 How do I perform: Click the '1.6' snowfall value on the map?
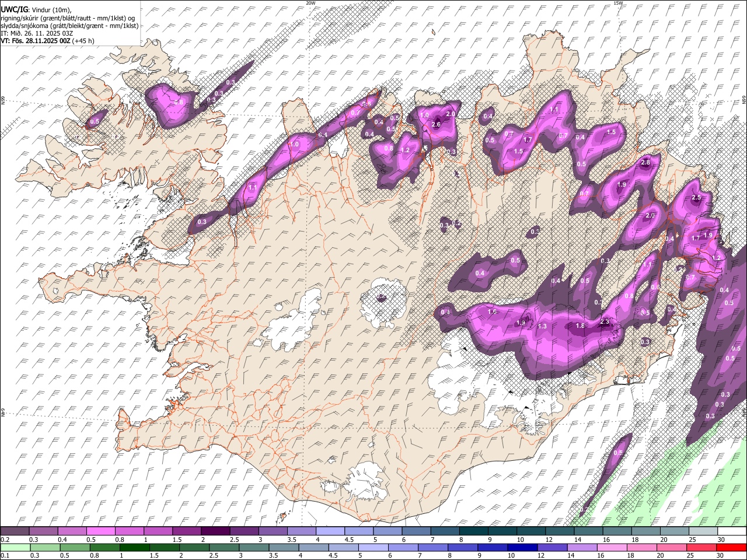[x=492, y=312]
